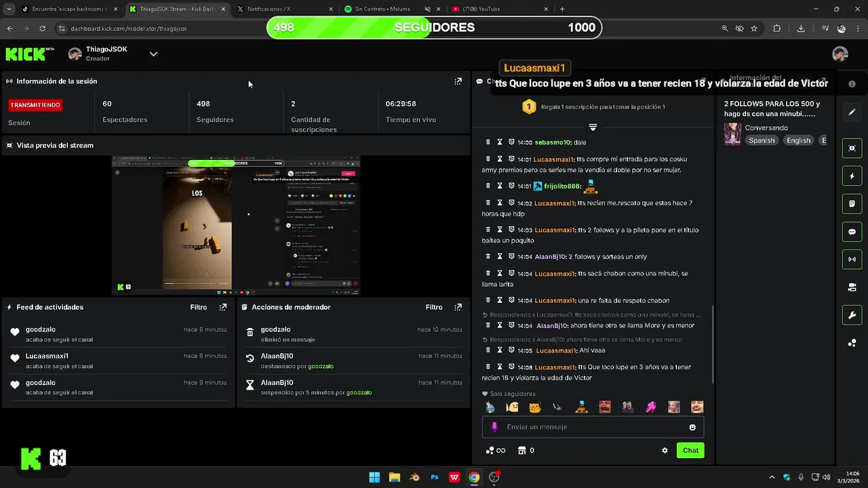Timeout sebasmo10 via hourglass at 14:00
Image resolution: width=868 pixels, height=488 pixels.
click(500, 142)
